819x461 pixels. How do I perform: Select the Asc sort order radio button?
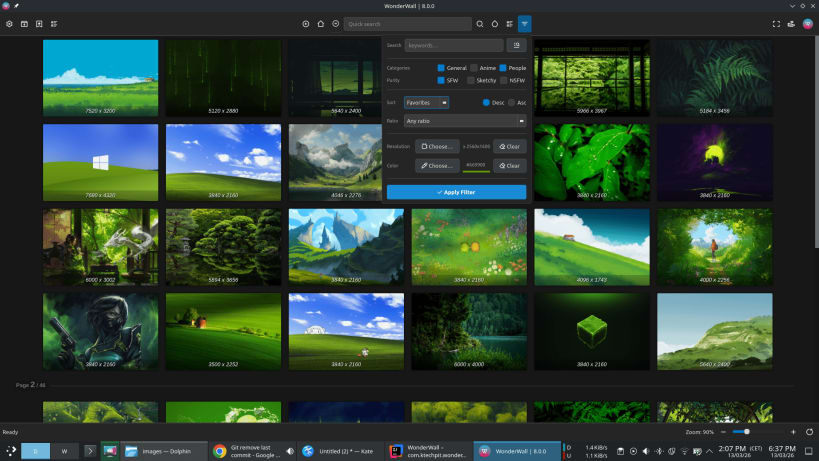(512, 102)
